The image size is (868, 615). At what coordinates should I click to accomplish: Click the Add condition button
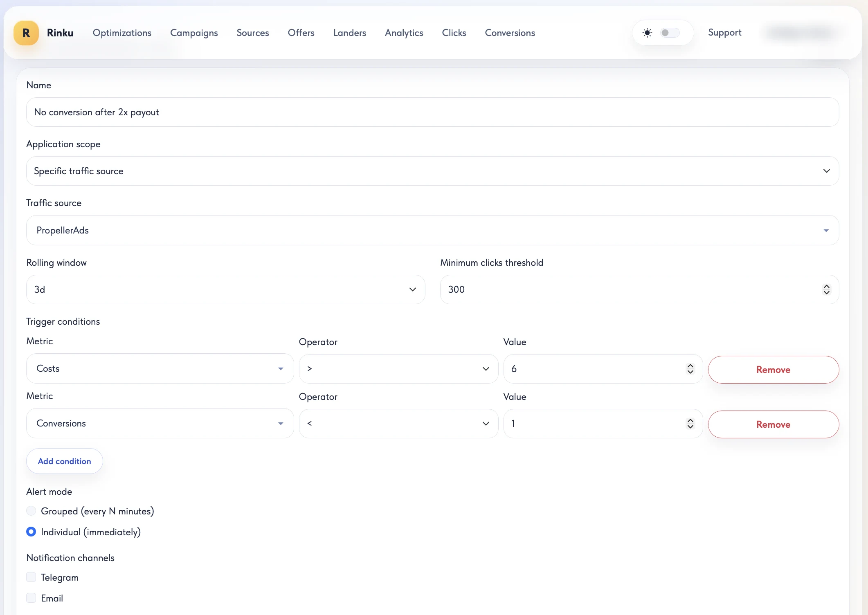click(x=65, y=461)
